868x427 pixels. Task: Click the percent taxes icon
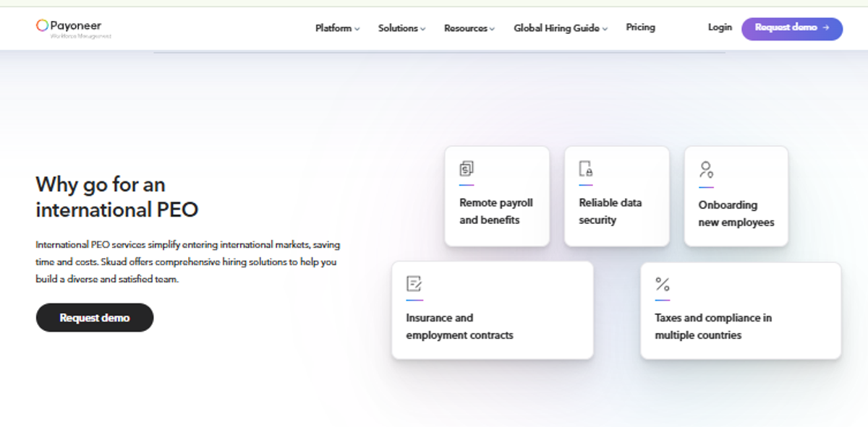click(662, 284)
